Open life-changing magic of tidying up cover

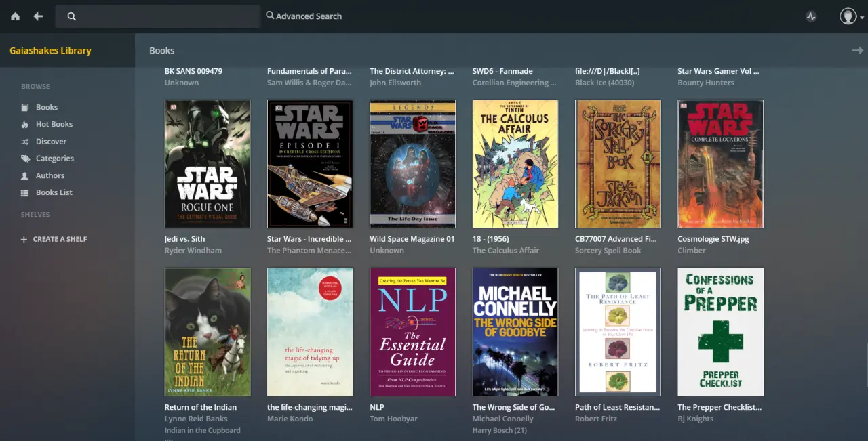[310, 332]
